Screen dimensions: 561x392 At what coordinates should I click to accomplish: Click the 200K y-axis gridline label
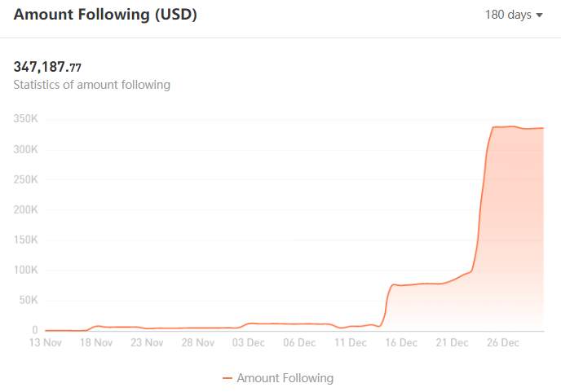[25, 209]
